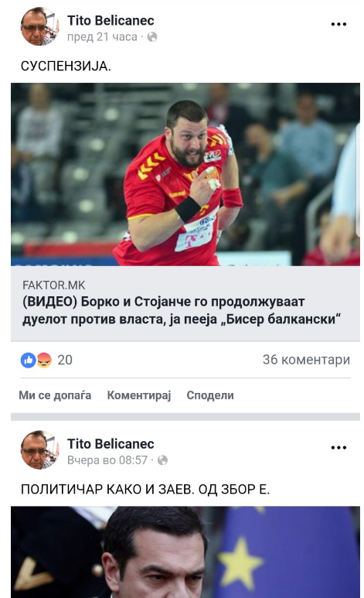Click the blue like reaction icon
364x598 pixels.
28,360
